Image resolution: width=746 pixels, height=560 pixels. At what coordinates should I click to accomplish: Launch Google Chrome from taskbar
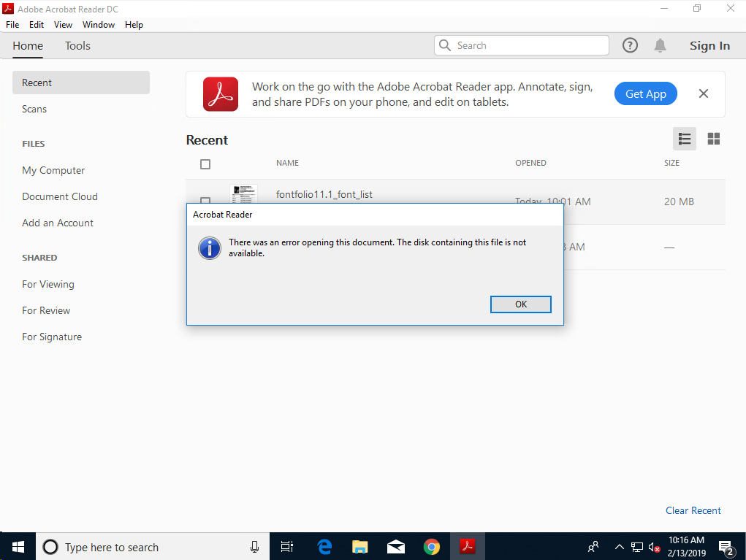click(x=432, y=547)
